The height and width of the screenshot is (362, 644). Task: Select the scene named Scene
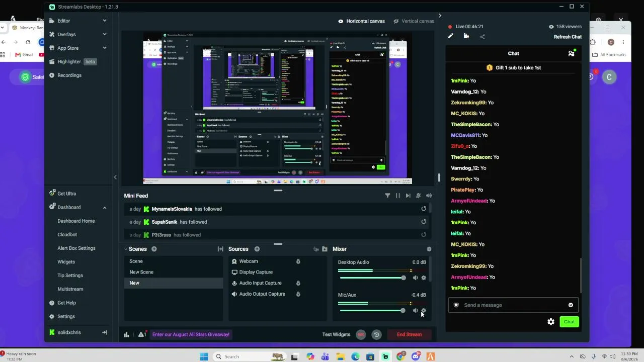coord(174,261)
